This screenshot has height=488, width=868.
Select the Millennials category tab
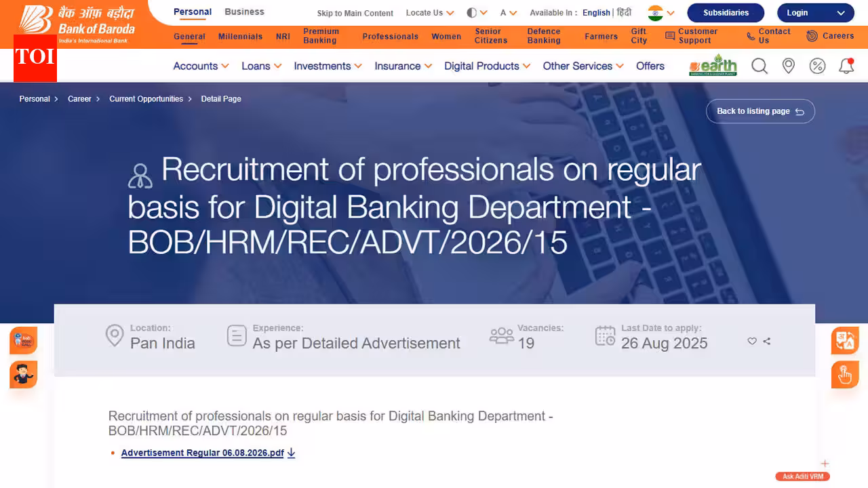pyautogui.click(x=240, y=37)
